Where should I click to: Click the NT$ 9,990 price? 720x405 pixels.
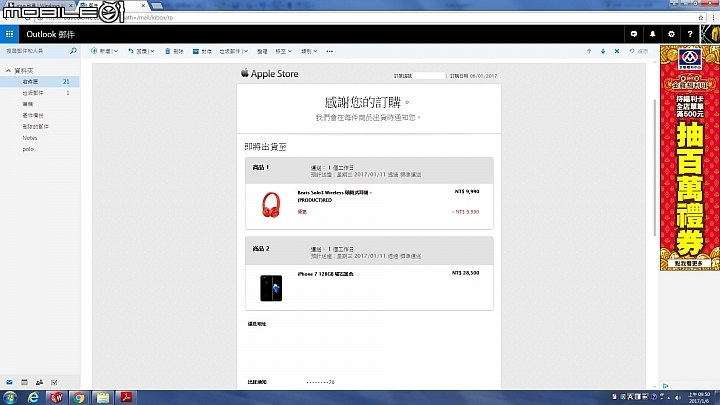(467, 191)
